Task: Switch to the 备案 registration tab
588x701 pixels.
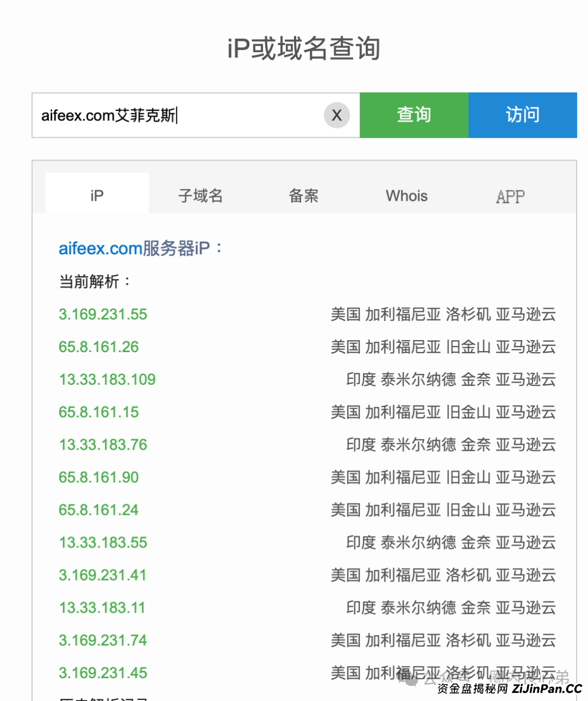Action: pyautogui.click(x=303, y=195)
